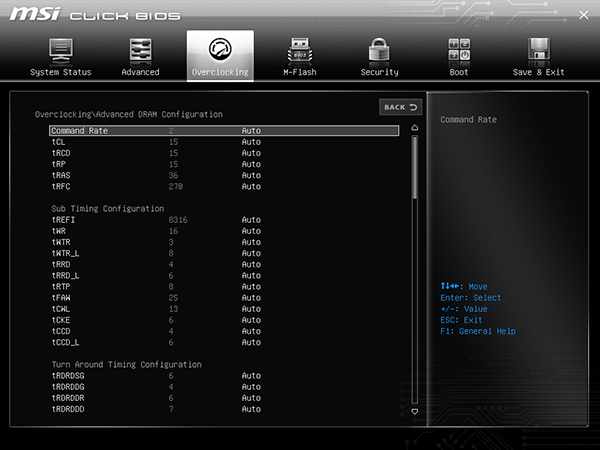The image size is (600, 450).
Task: Select the Overclocking gauge icon
Action: click(x=220, y=49)
